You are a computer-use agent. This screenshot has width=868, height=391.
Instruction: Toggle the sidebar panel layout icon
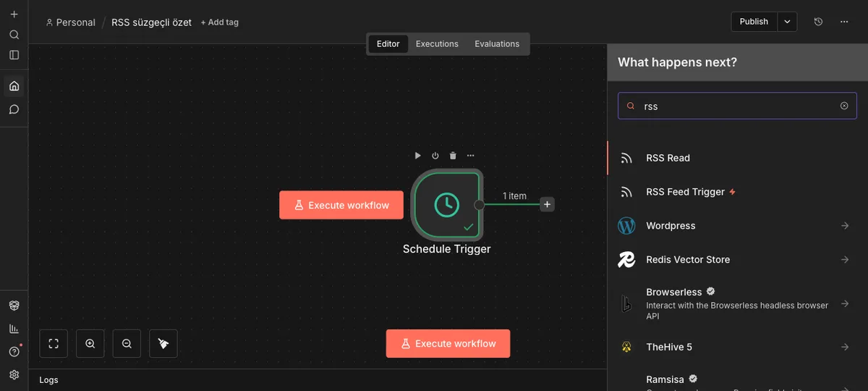tap(14, 55)
